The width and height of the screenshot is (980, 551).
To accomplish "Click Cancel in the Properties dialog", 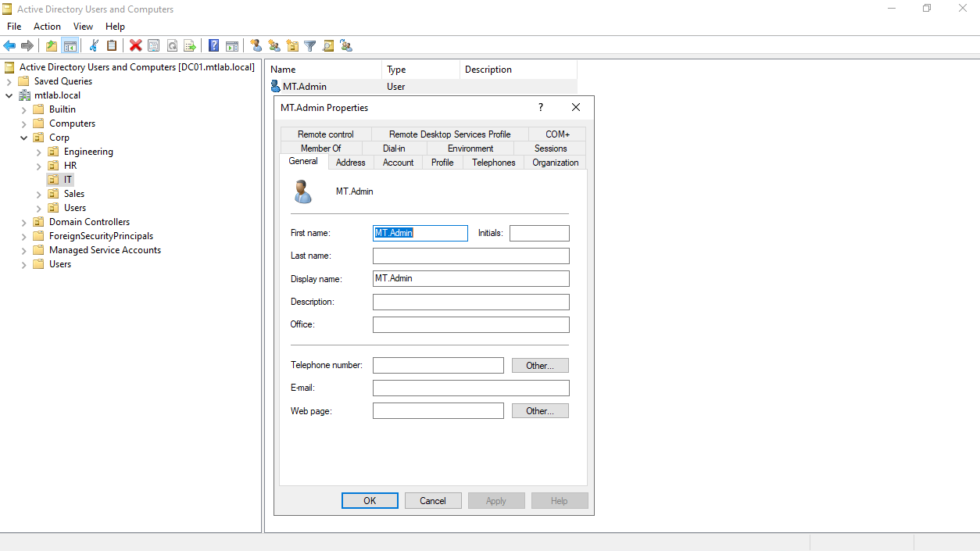I will [433, 501].
